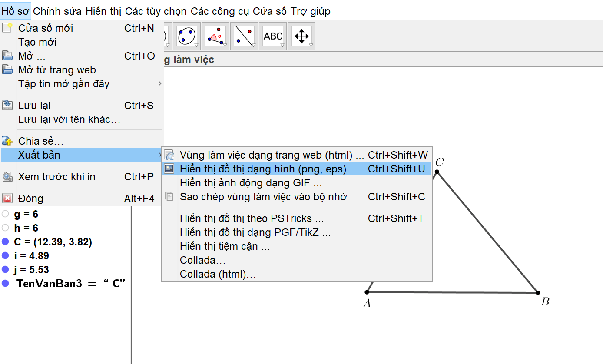Click the new window icon beside Cửa sổ mới
Screen dimensions: 603x364
pos(7,28)
